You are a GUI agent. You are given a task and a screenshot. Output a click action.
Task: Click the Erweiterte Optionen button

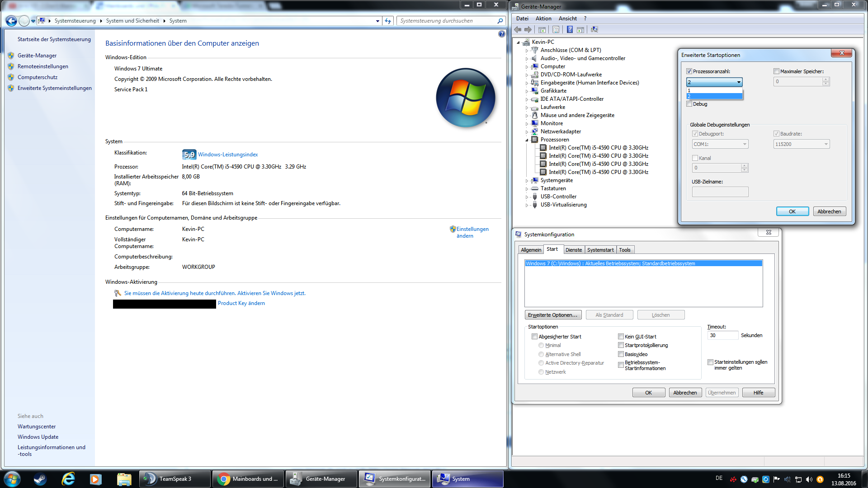coord(552,315)
